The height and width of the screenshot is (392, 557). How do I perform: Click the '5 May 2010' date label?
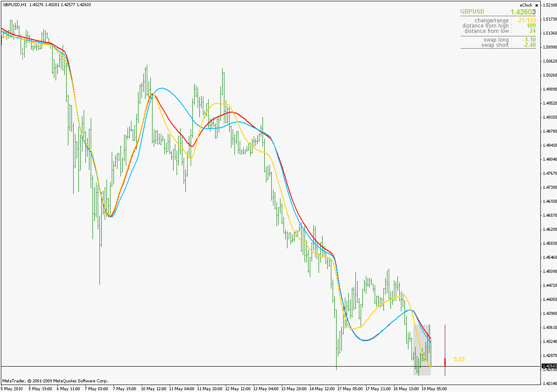[x=11, y=388]
